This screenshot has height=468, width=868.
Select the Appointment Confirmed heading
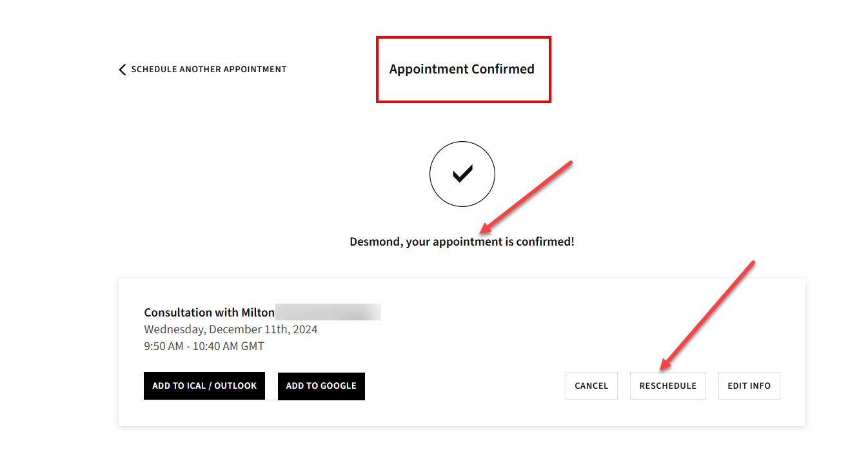click(x=462, y=69)
